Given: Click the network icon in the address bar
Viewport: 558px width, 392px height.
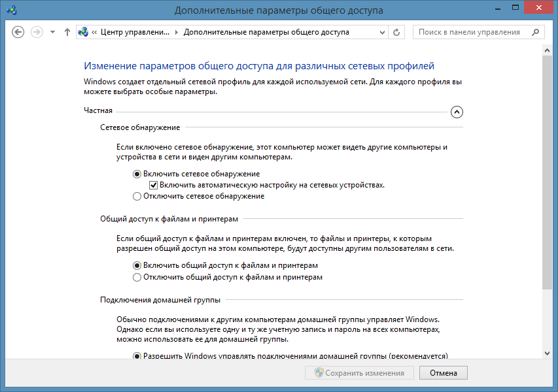Looking at the screenshot, I should 83,32.
